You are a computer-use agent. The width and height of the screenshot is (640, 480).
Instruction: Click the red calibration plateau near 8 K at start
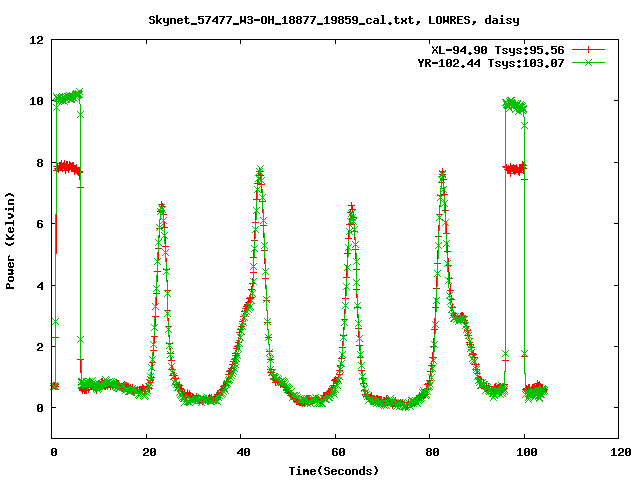(68, 167)
